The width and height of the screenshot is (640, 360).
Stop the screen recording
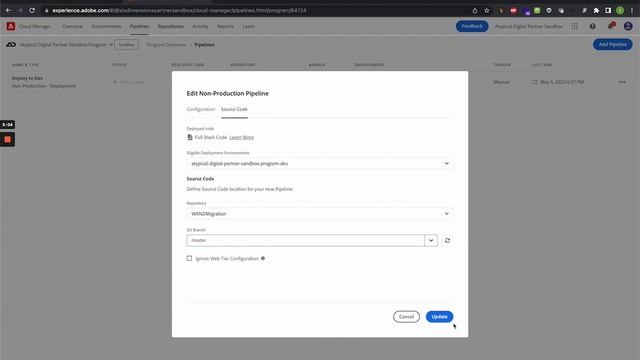pos(7,140)
